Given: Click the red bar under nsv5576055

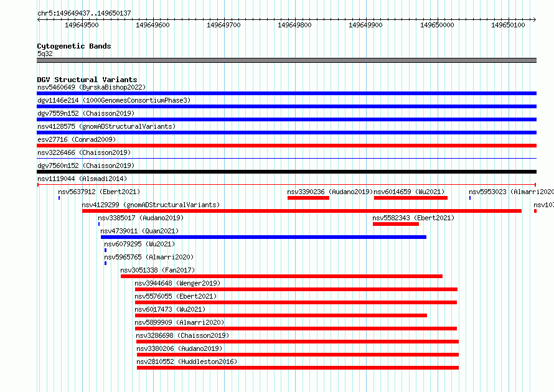Looking at the screenshot, I should [296, 302].
